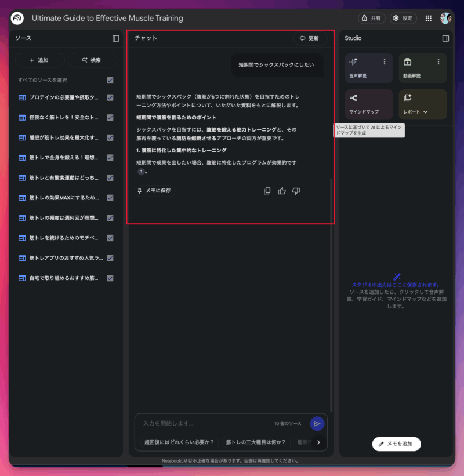
Task: Send the chat message
Action: pyautogui.click(x=317, y=423)
